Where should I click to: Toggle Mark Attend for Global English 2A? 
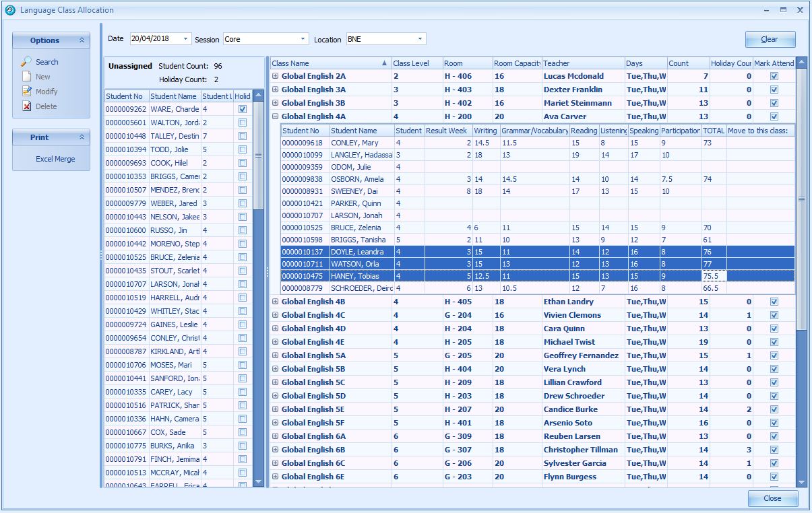pyautogui.click(x=774, y=76)
